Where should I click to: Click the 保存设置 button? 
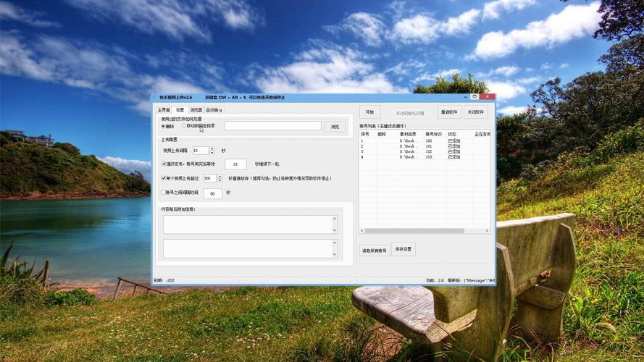coord(403,249)
